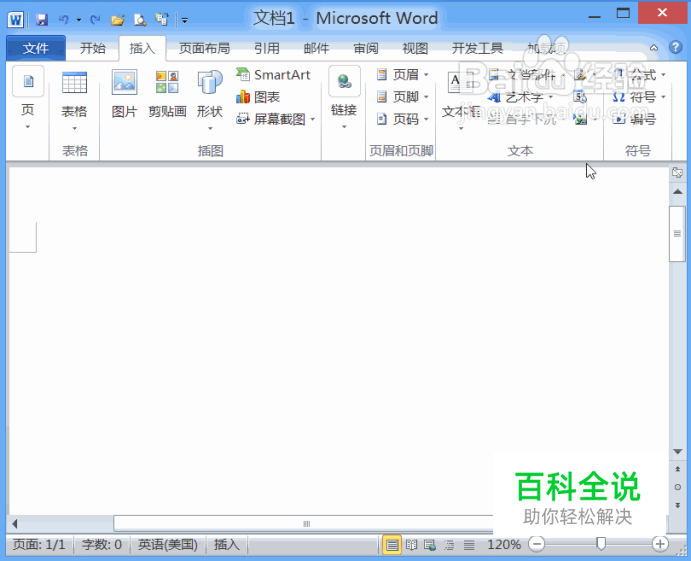Open the 剪贴画 clip art pane

pyautogui.click(x=167, y=95)
